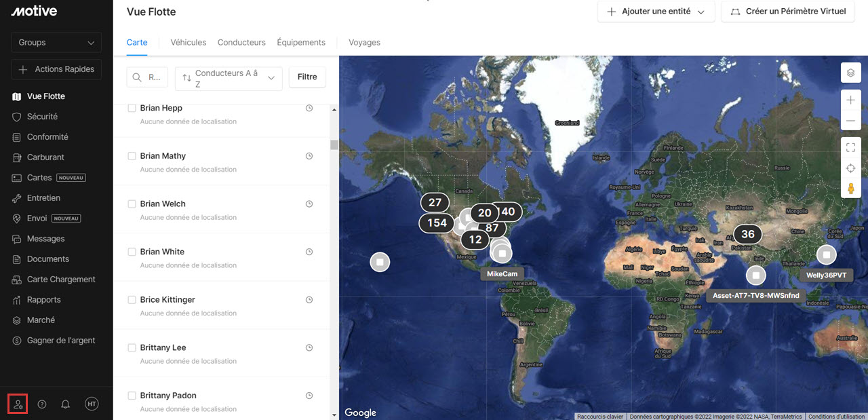Select the Street View pegman icon

pyautogui.click(x=850, y=189)
